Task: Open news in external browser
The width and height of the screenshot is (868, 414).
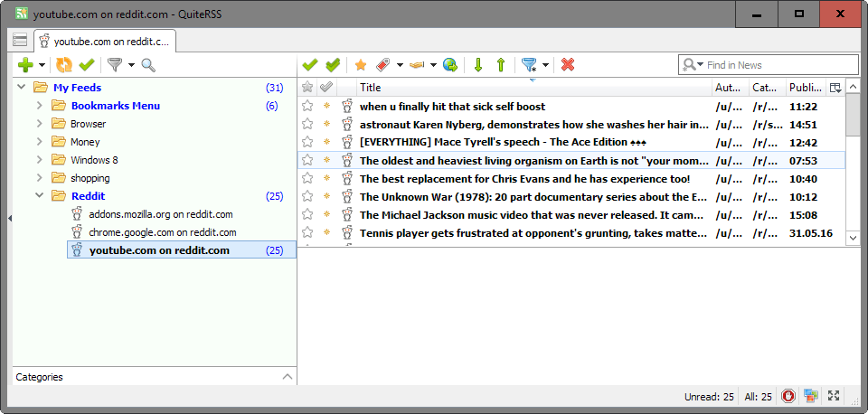Action: (450, 65)
